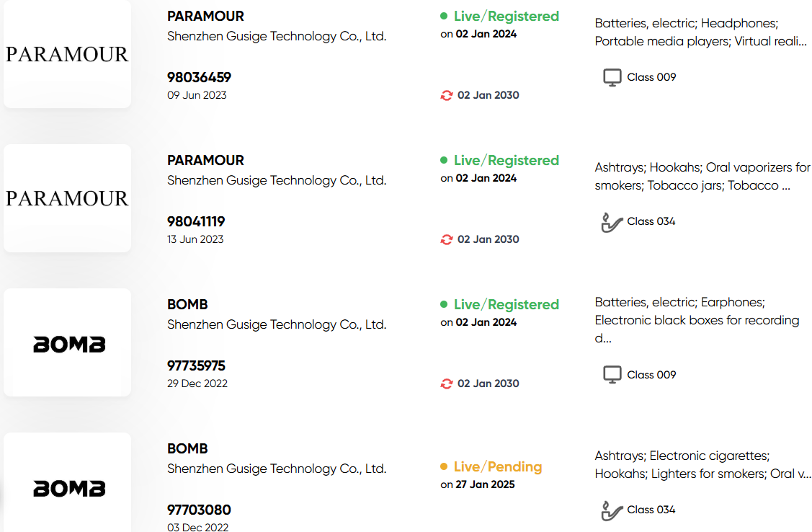Open the PARAMOUR logo thumbnail for 98036459

[67, 54]
